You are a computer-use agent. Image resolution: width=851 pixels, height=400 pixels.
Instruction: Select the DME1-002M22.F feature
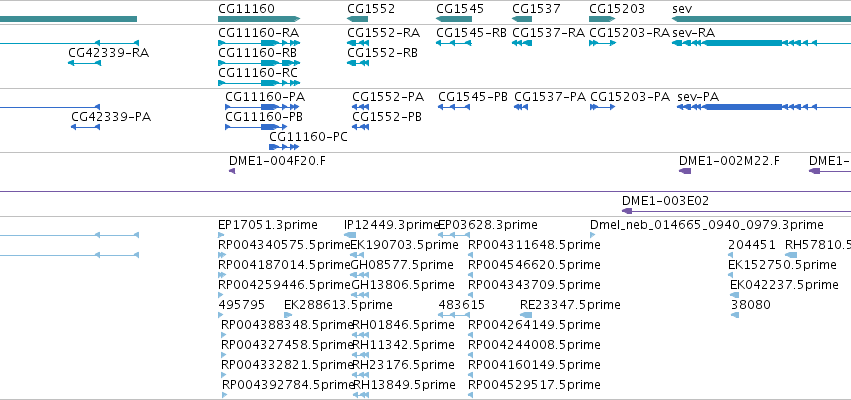coord(685,171)
